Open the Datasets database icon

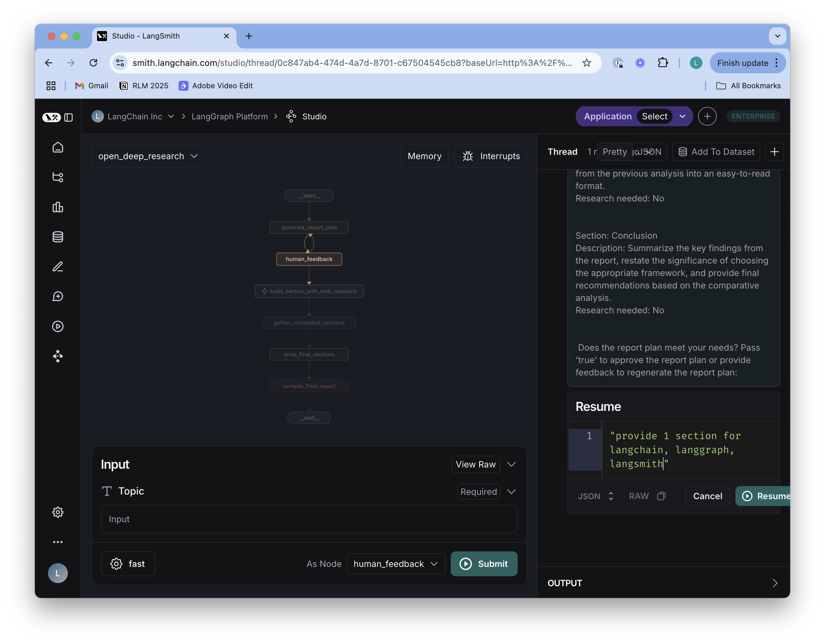click(58, 237)
